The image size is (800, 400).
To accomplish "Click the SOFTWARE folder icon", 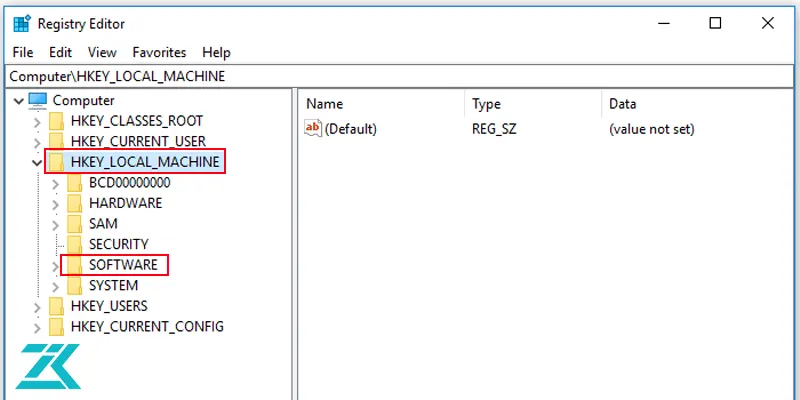I will (x=74, y=265).
